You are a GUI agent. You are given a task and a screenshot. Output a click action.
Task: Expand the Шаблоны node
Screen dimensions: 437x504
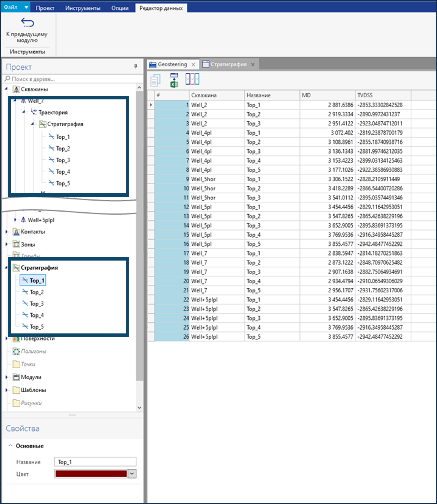[6, 390]
